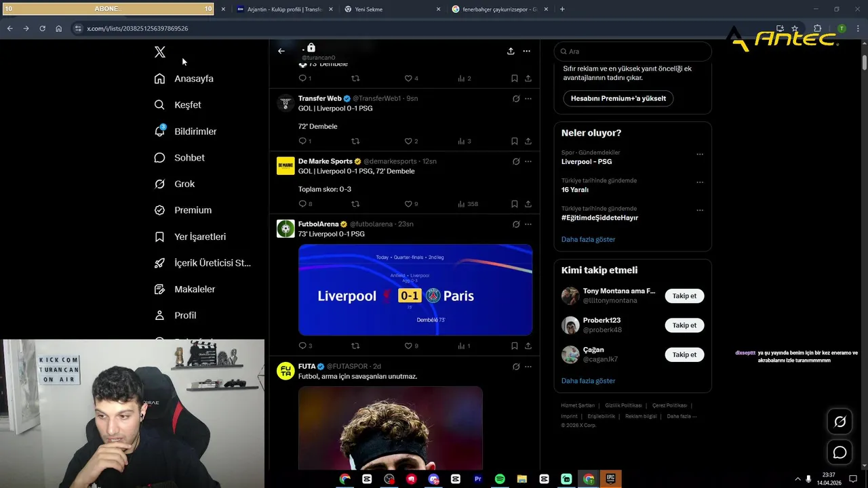Click the address bar URL
The image size is (868, 488).
tap(138, 28)
